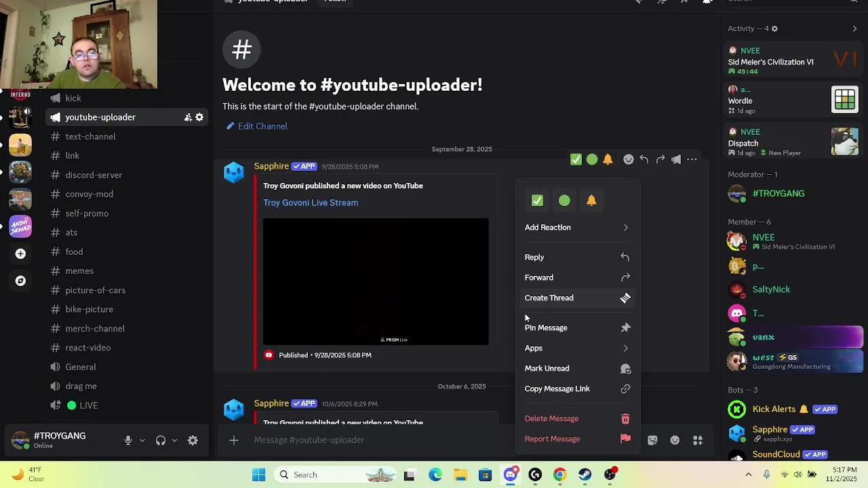Open the Wordle activity card

pyautogui.click(x=793, y=100)
